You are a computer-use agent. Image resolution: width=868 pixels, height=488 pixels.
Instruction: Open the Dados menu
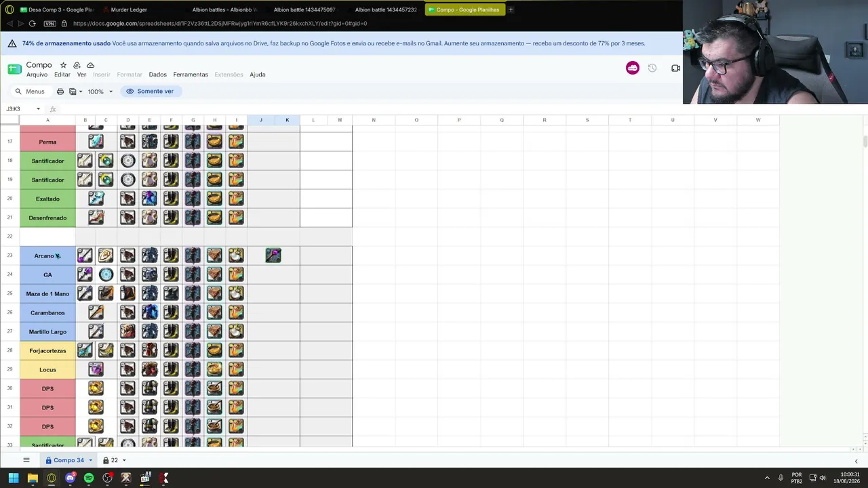(x=157, y=75)
